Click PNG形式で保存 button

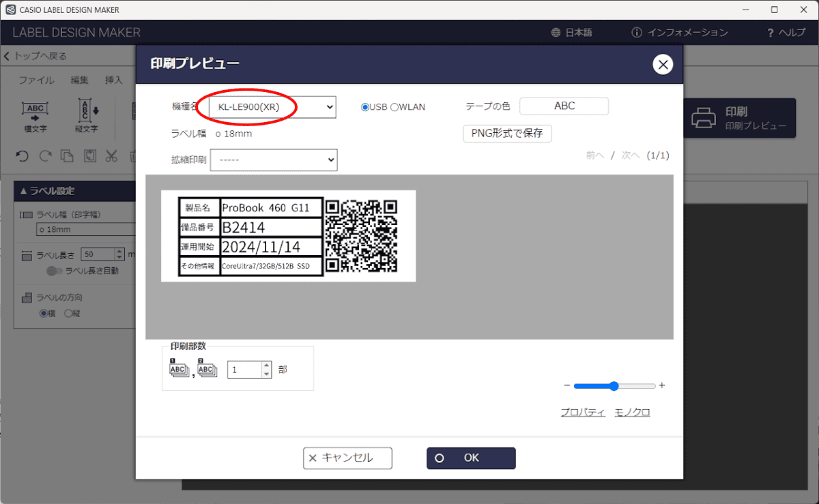(x=507, y=134)
